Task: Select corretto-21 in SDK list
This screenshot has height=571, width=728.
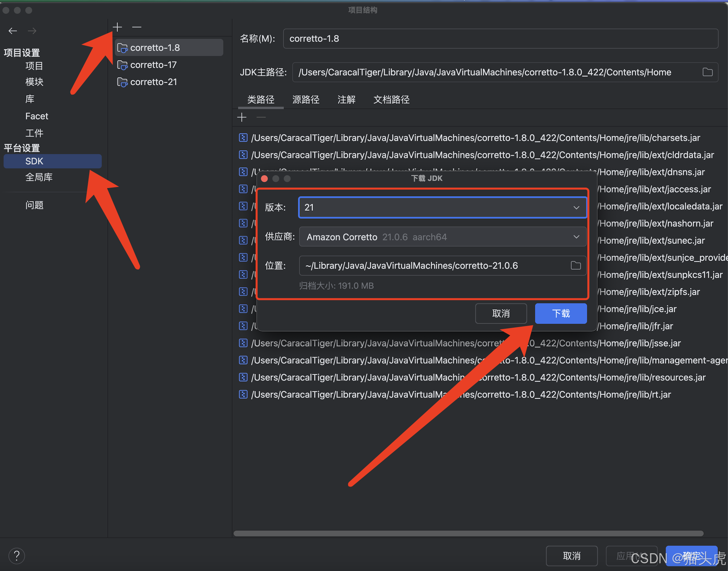Action: (153, 82)
